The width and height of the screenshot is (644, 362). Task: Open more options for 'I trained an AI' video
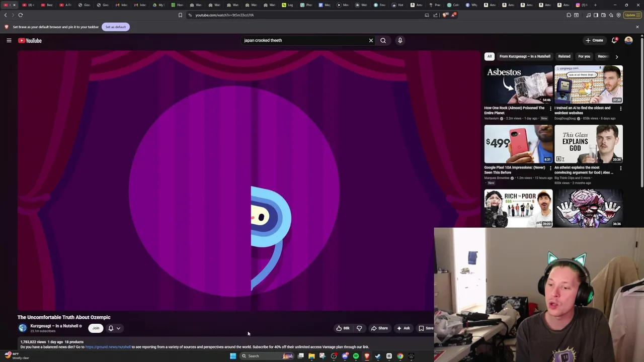point(620,109)
